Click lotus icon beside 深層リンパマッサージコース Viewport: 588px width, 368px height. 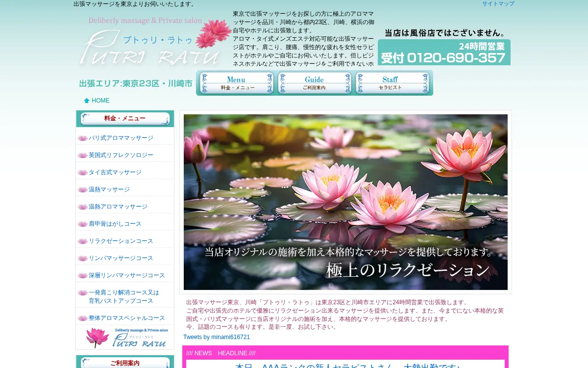coord(82,275)
